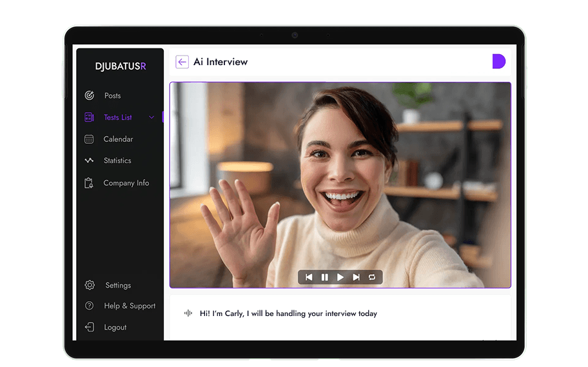Select the Tests List sidebar icon

89,117
